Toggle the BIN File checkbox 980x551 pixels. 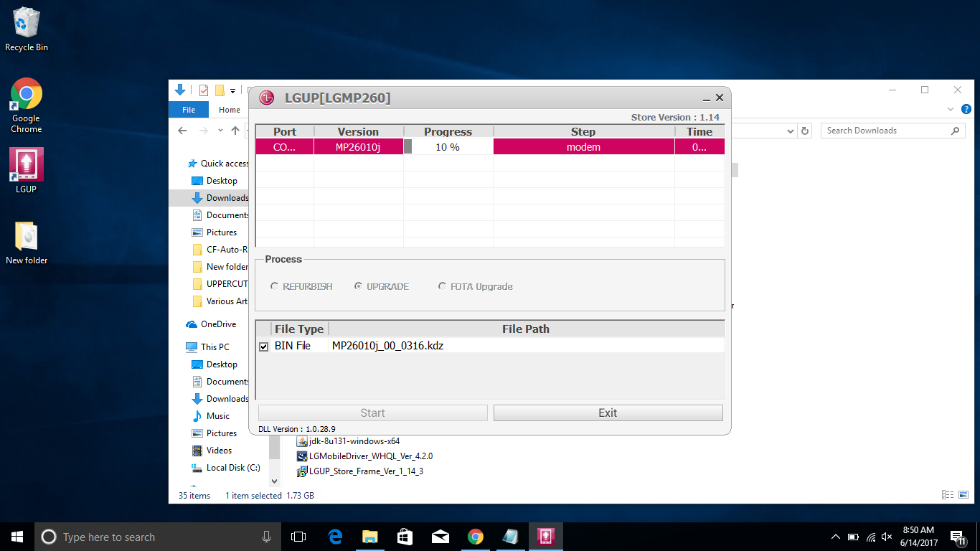[x=263, y=347]
